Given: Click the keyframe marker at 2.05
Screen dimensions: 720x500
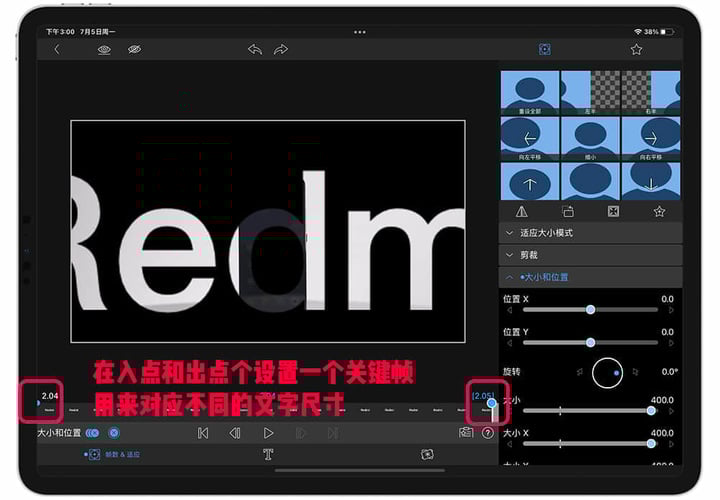Looking at the screenshot, I should (x=491, y=403).
